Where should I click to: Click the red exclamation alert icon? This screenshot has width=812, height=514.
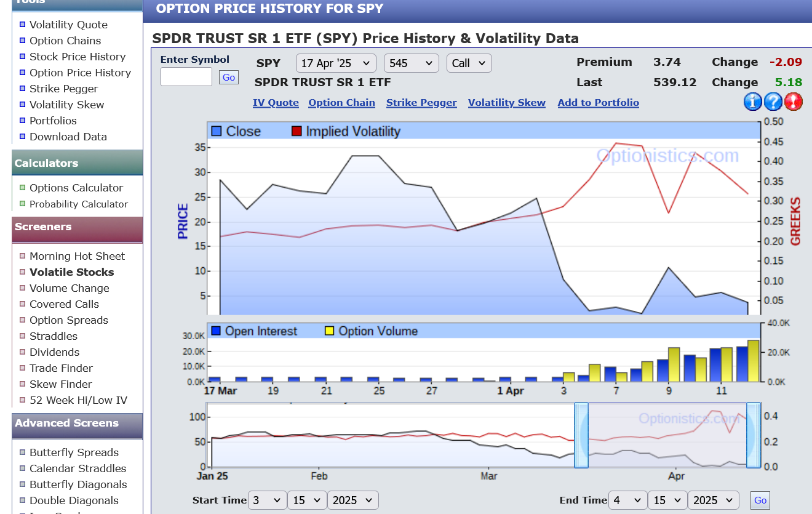pyautogui.click(x=794, y=102)
